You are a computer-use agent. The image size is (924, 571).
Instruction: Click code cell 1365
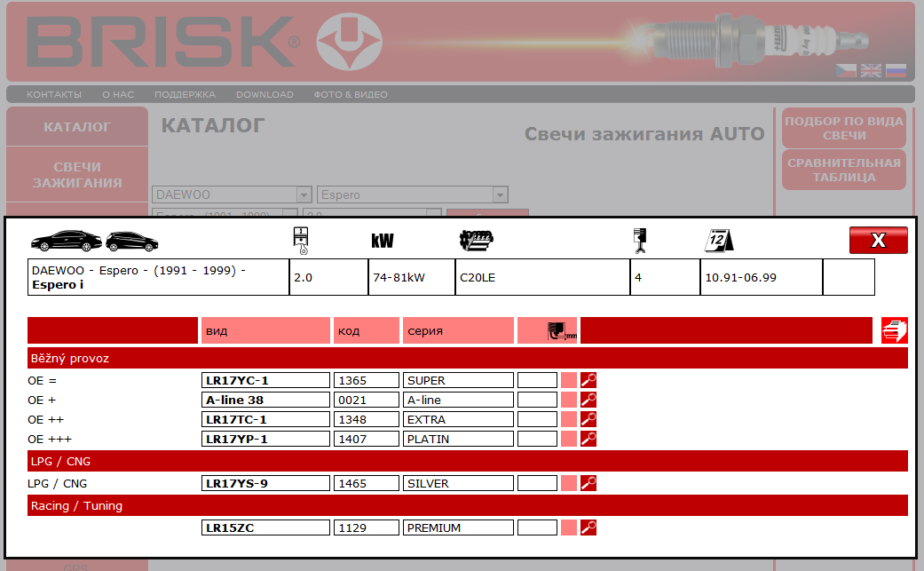coord(367,380)
